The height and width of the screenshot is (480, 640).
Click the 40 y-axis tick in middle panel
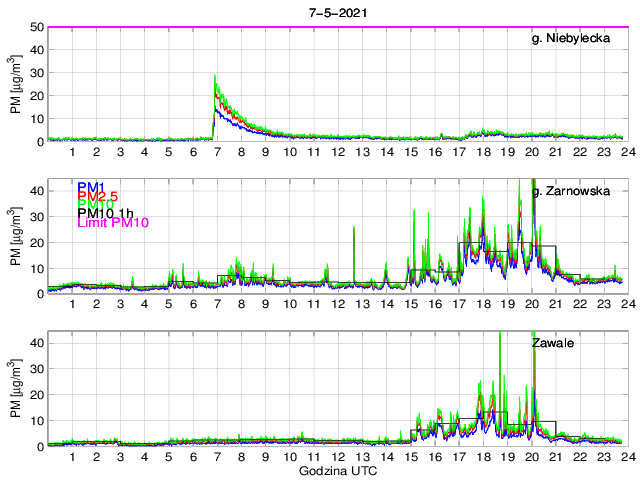(x=36, y=190)
